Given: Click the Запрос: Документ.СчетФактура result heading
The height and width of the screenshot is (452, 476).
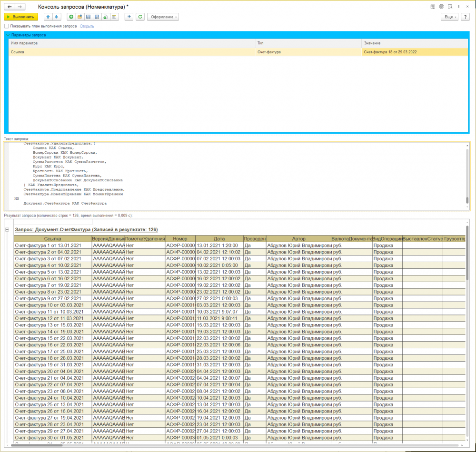Looking at the screenshot, I should click(x=86, y=230).
